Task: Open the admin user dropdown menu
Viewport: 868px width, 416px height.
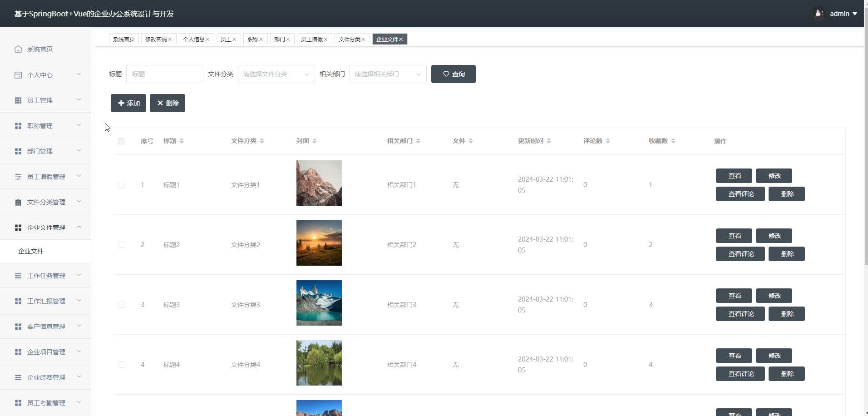Action: [x=843, y=14]
